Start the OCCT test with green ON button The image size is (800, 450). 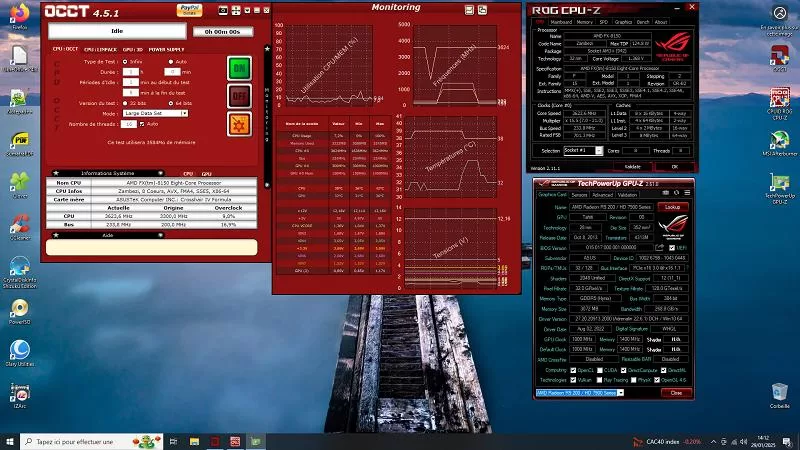[x=239, y=68]
